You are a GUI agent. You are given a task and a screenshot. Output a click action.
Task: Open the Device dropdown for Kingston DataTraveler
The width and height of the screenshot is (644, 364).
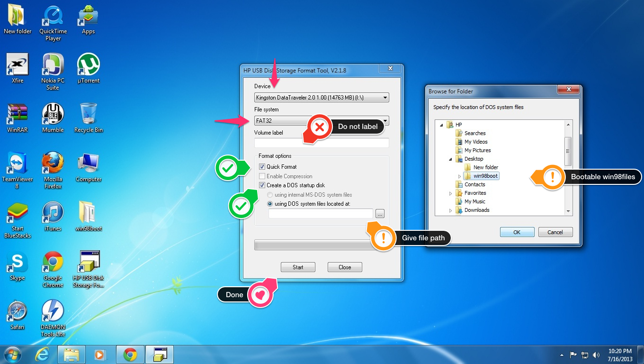tap(385, 97)
